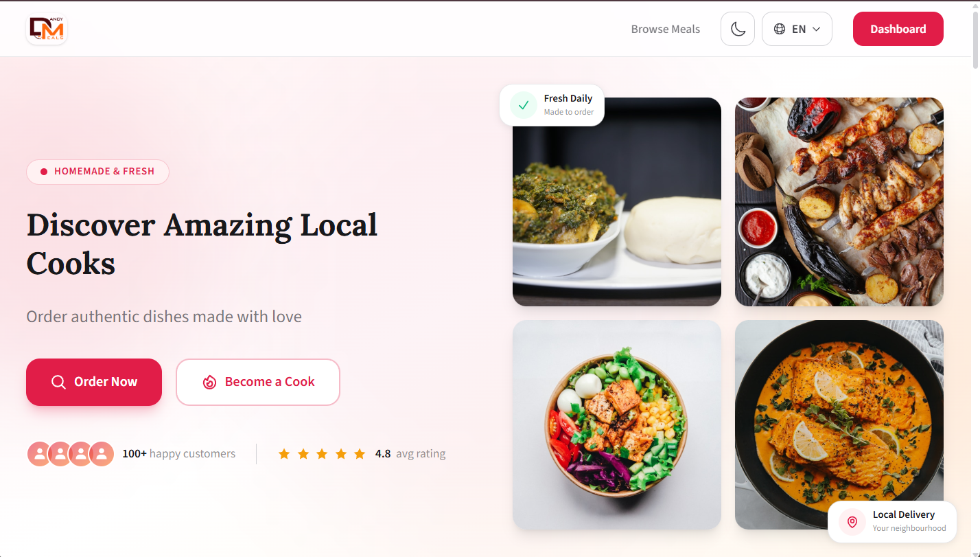Click the first happy customer avatar
Screen dimensions: 980x557
coord(39,453)
